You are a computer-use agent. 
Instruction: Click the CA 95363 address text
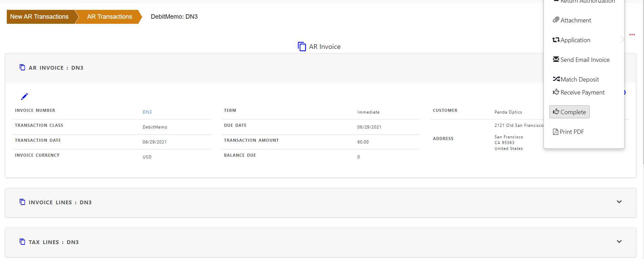point(504,143)
